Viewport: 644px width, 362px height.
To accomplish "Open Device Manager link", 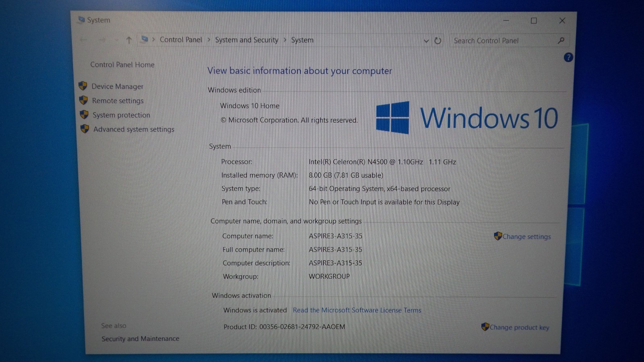I will [117, 86].
